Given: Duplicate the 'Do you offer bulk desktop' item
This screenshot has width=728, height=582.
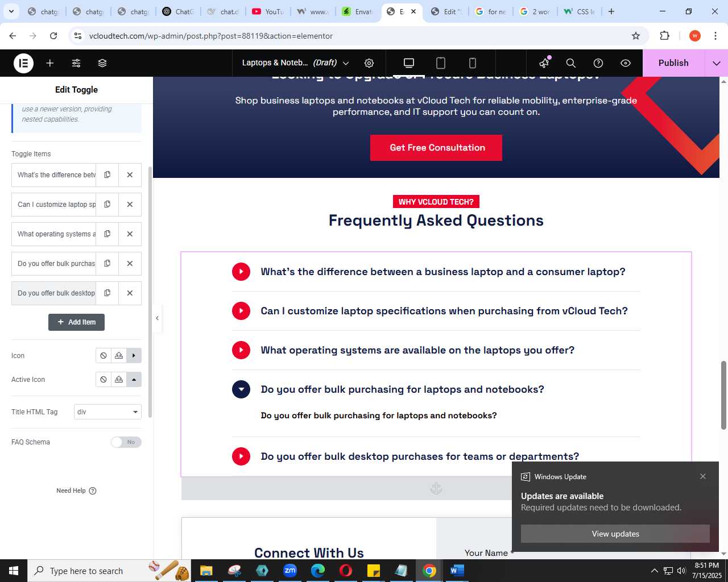Looking at the screenshot, I should tap(107, 293).
